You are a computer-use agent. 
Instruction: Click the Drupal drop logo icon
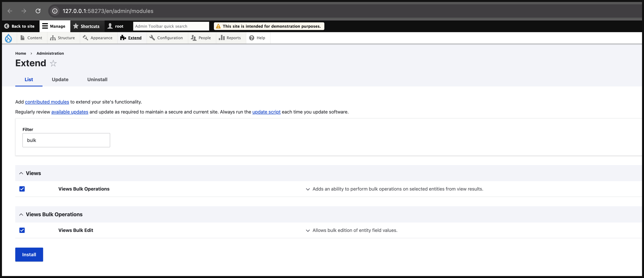[8, 38]
